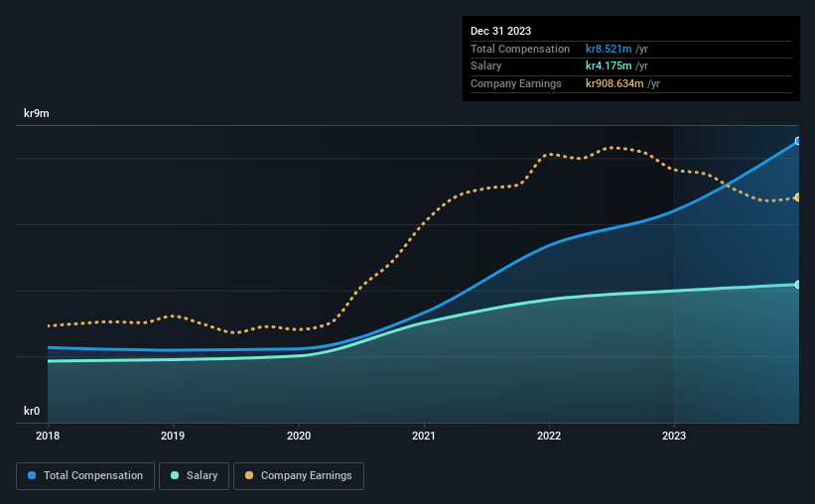The image size is (815, 504).
Task: Click the kr8.521m Total Compensation value
Action: (609, 49)
